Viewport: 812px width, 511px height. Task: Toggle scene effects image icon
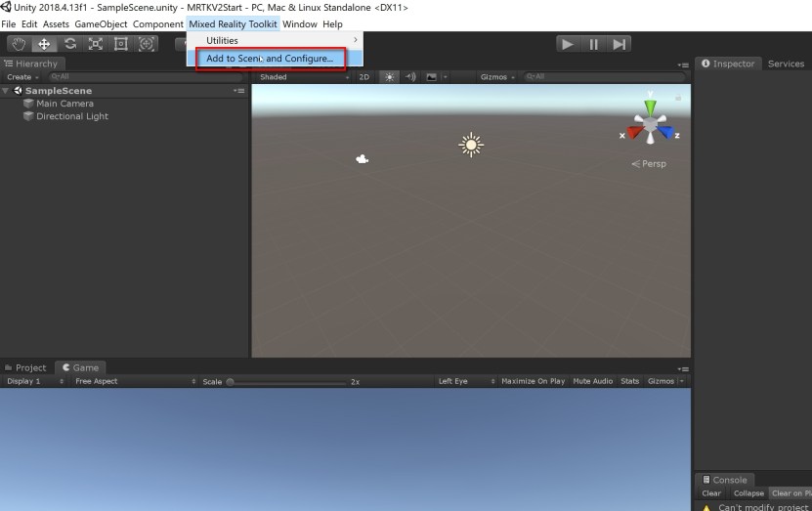431,76
